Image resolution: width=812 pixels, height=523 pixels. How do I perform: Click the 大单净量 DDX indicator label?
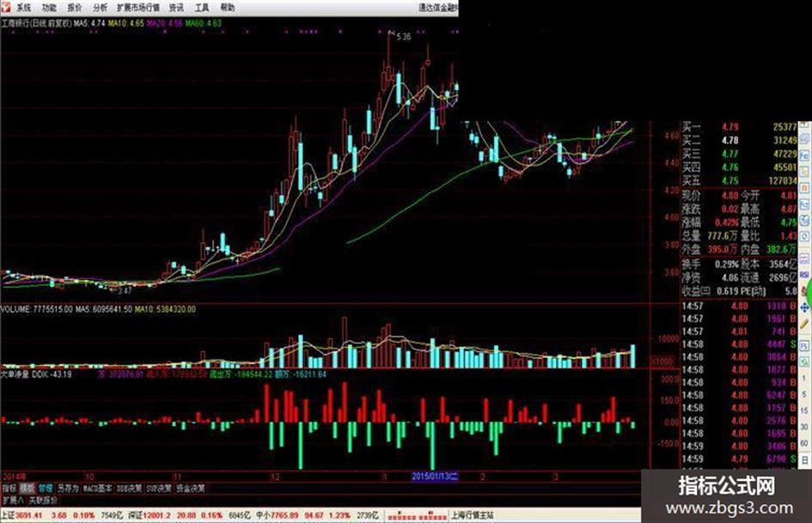pyautogui.click(x=36, y=374)
